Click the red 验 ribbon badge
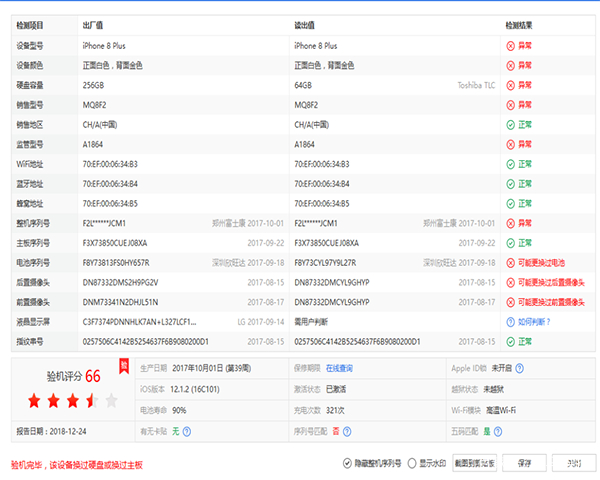The height and width of the screenshot is (480, 600). (124, 367)
